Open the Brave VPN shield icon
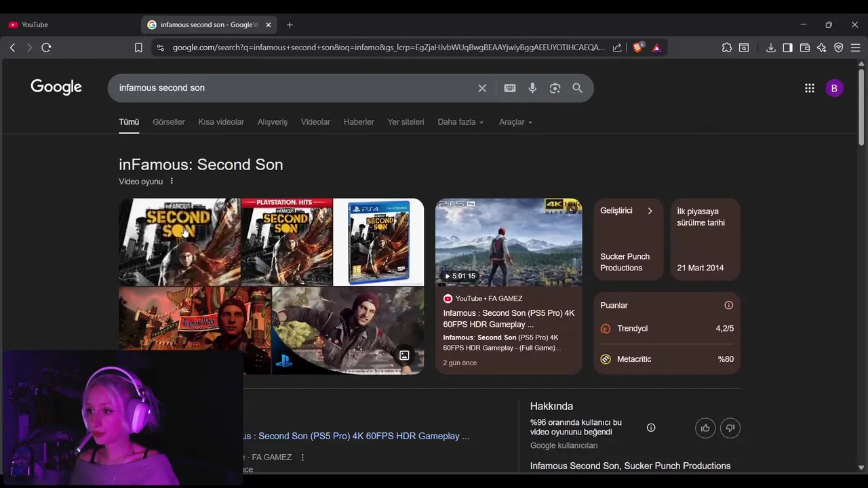Viewport: 868px width, 488px height. pos(839,47)
